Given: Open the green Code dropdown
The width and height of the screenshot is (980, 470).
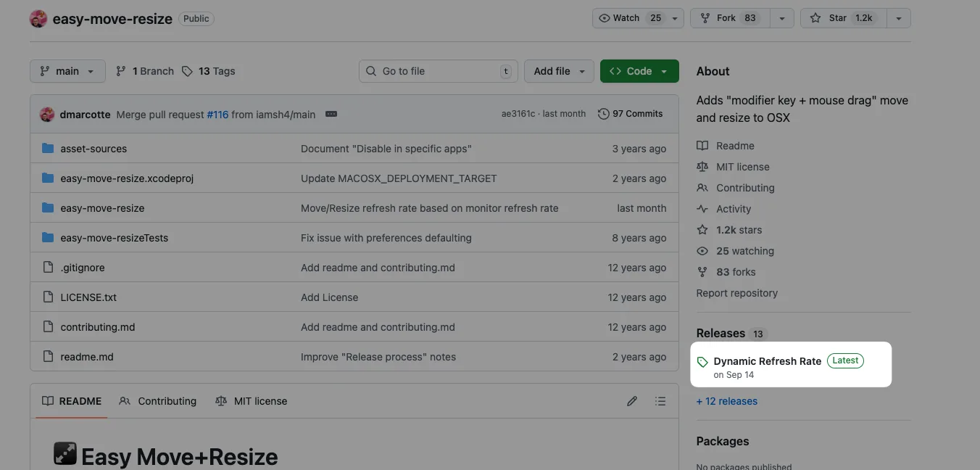Looking at the screenshot, I should [x=639, y=71].
